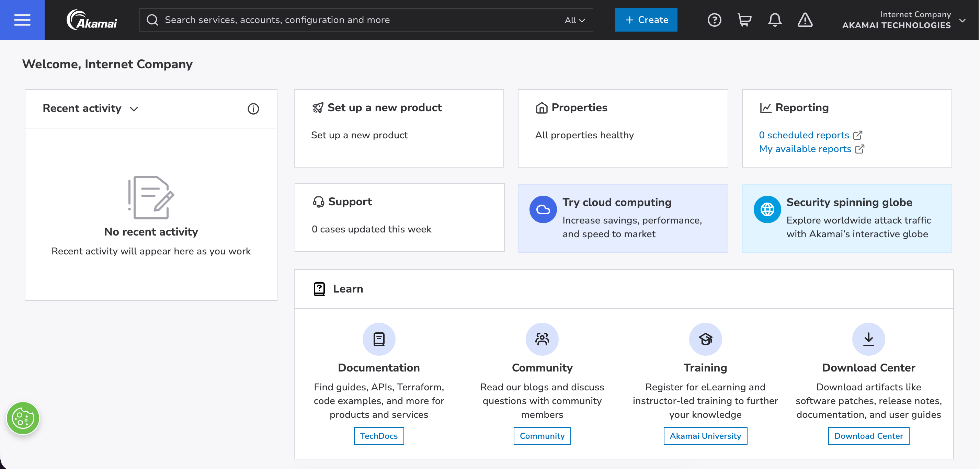Click 'Set up a new product' description text

click(x=359, y=135)
